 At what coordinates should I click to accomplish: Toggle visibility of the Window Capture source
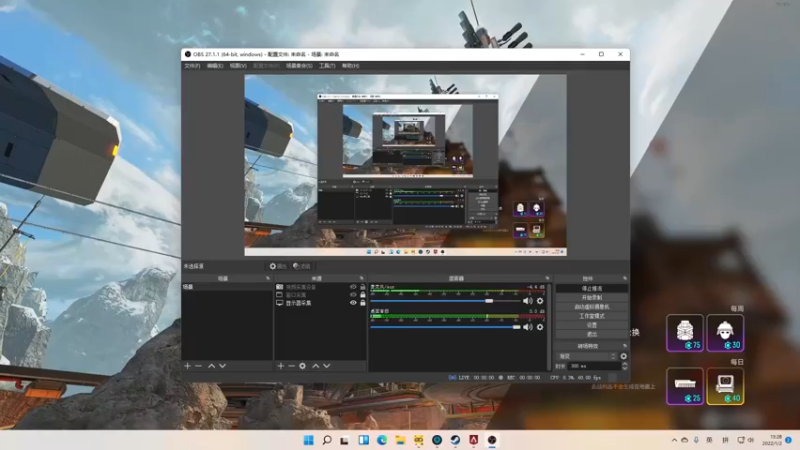pos(353,295)
